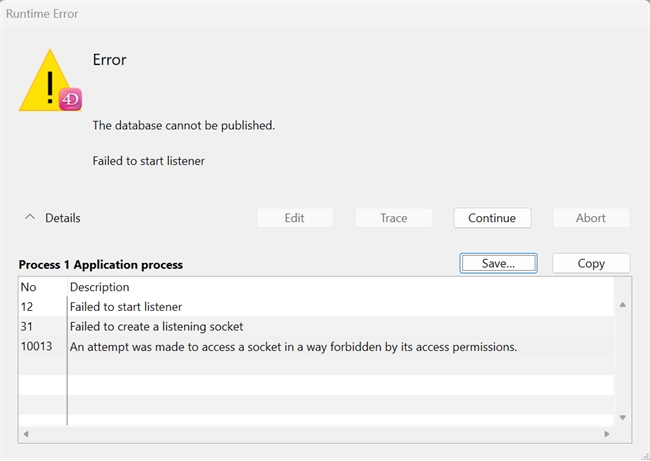This screenshot has width=650, height=461.
Task: Click Continue to resume execution
Action: 491,217
